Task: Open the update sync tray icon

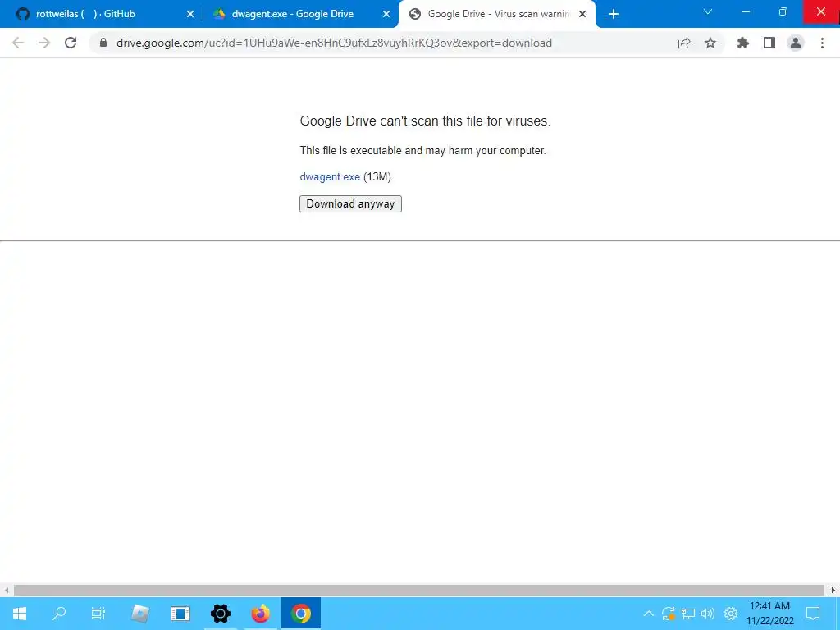Action: [668, 614]
